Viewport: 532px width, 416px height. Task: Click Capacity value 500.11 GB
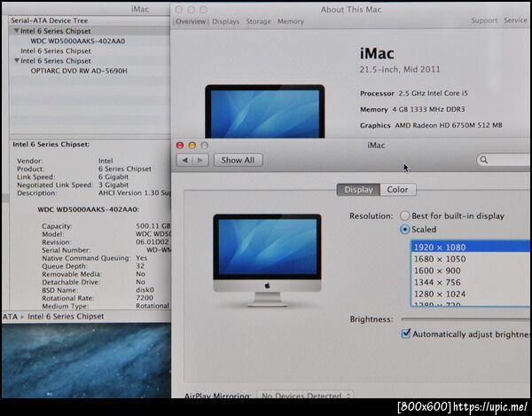point(153,226)
